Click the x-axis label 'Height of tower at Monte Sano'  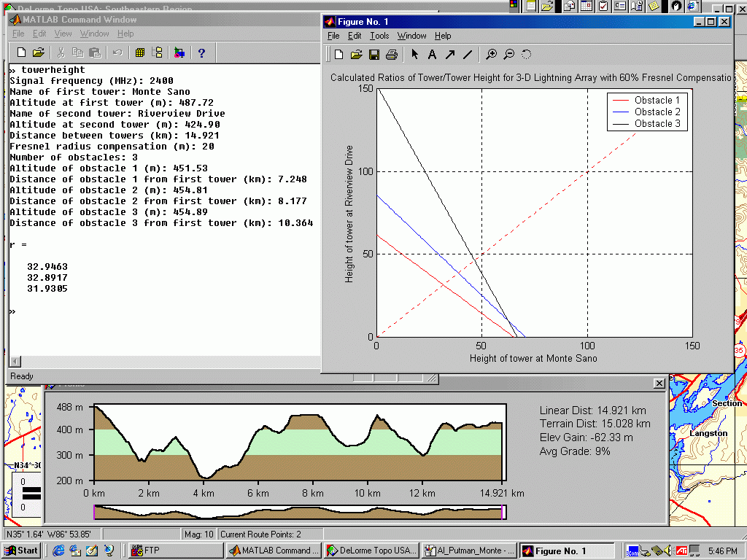click(x=533, y=359)
